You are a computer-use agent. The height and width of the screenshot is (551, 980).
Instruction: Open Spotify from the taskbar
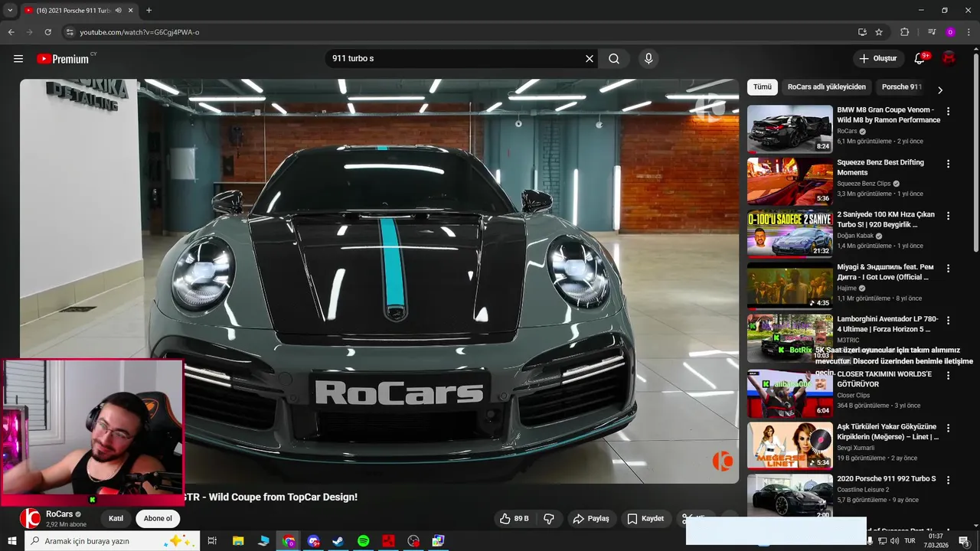(363, 541)
